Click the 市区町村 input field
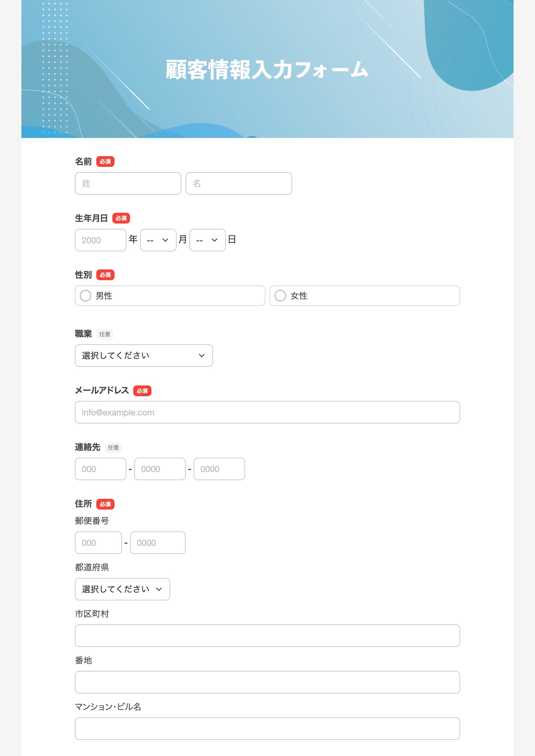Viewport: 535px width, 756px height. tap(267, 636)
